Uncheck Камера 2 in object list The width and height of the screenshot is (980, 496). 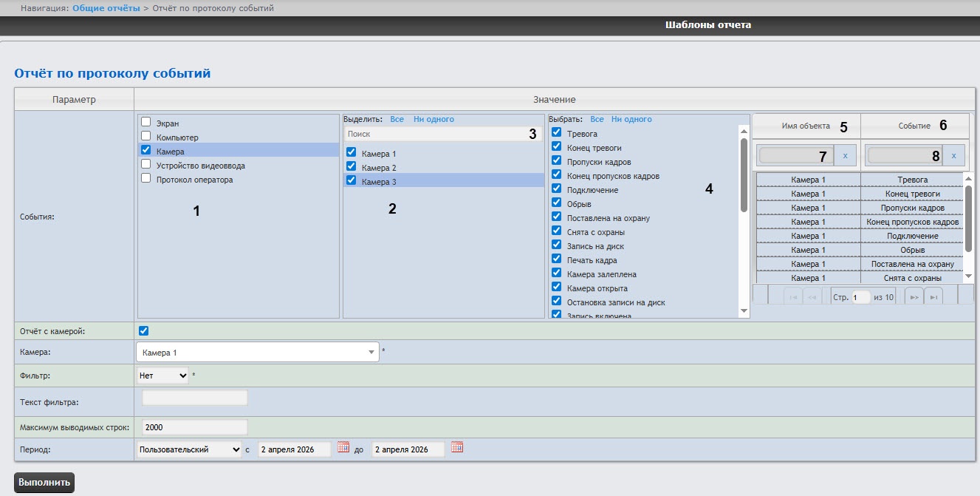[351, 168]
